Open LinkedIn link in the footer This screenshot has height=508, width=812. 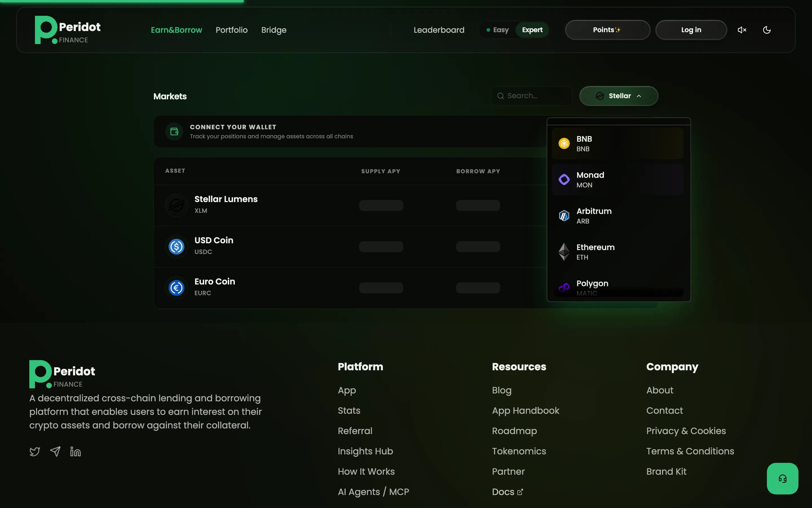click(x=76, y=452)
